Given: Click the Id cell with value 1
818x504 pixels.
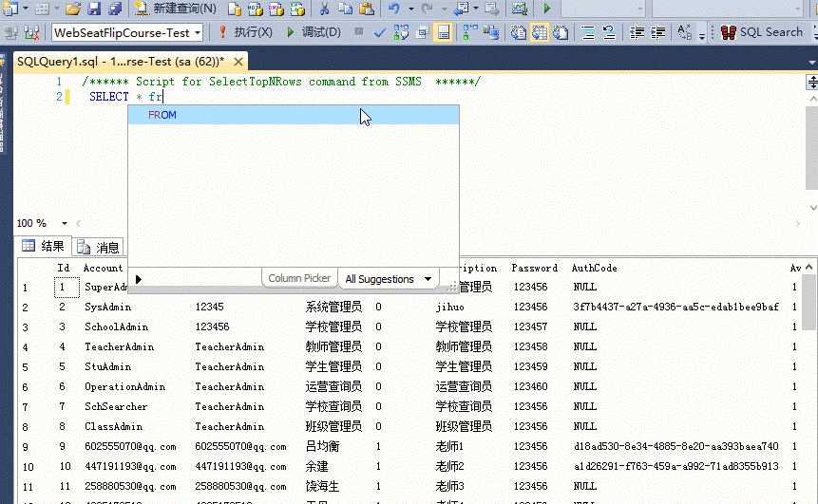Looking at the screenshot, I should pos(67,288).
